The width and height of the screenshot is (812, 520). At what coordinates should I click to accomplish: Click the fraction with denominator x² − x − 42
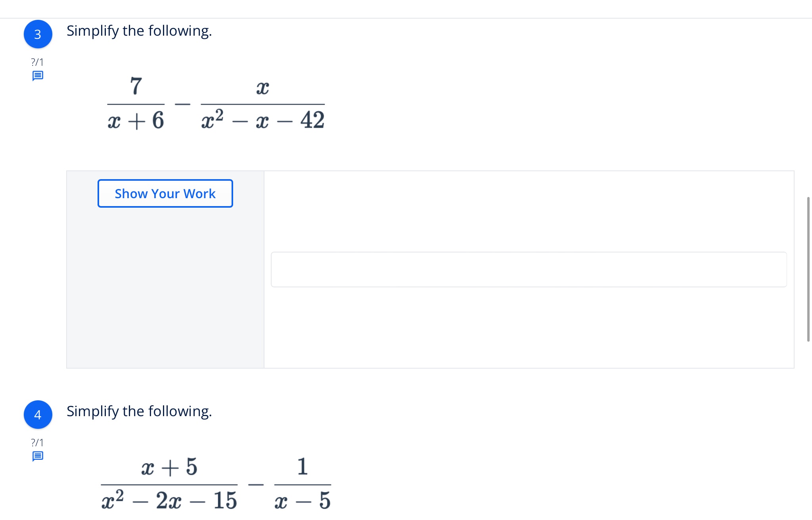(x=263, y=104)
